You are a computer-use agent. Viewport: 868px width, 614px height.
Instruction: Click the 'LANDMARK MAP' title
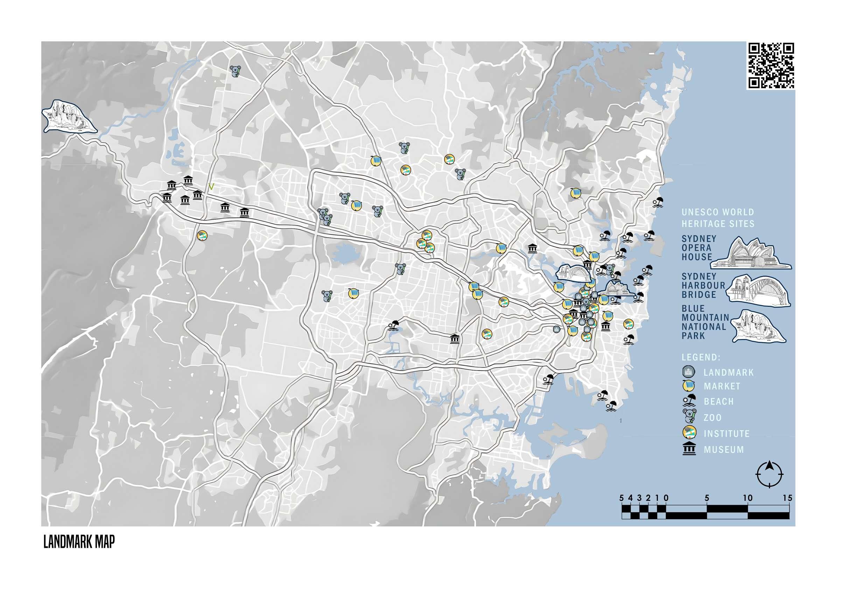tap(79, 542)
